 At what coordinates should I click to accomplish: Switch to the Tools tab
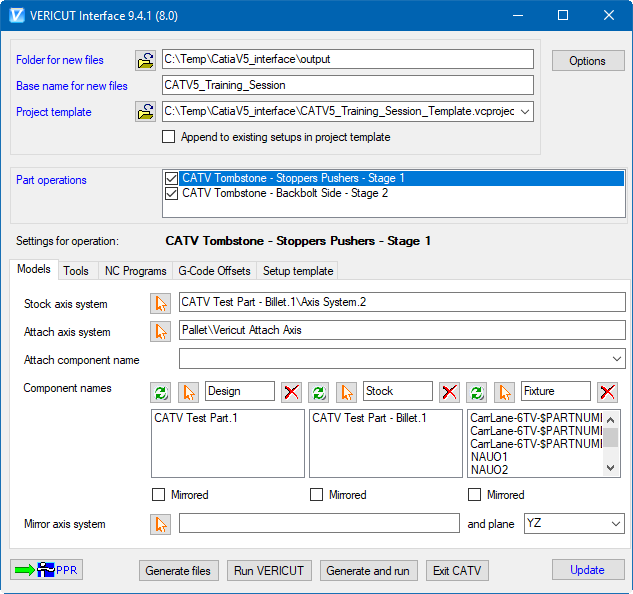click(x=76, y=271)
